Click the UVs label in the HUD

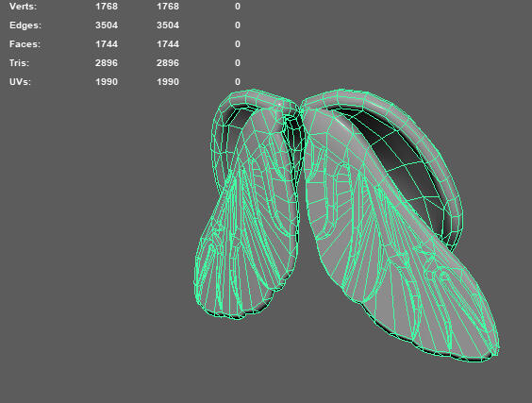[x=21, y=82]
